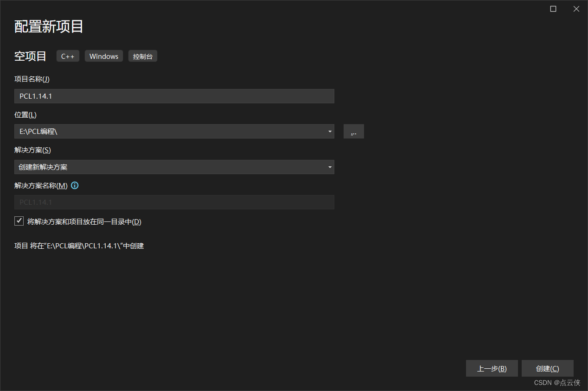Click the info icon beside solution name label
Image resolution: width=588 pixels, height=391 pixels.
coord(75,185)
